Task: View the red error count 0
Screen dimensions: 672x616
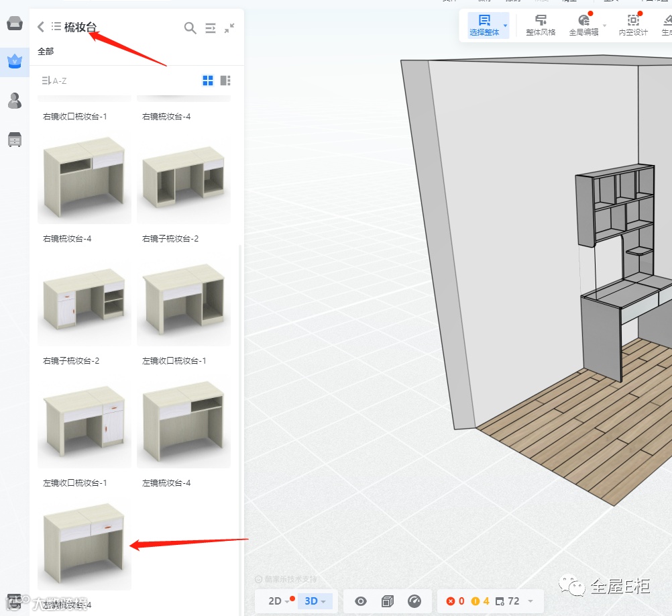Action: 455,601
